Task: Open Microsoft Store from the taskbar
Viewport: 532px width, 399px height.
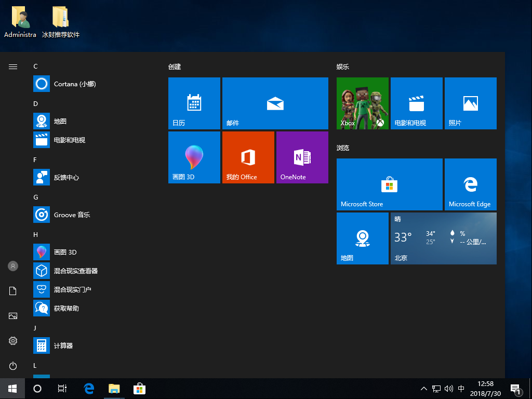Action: coord(139,389)
